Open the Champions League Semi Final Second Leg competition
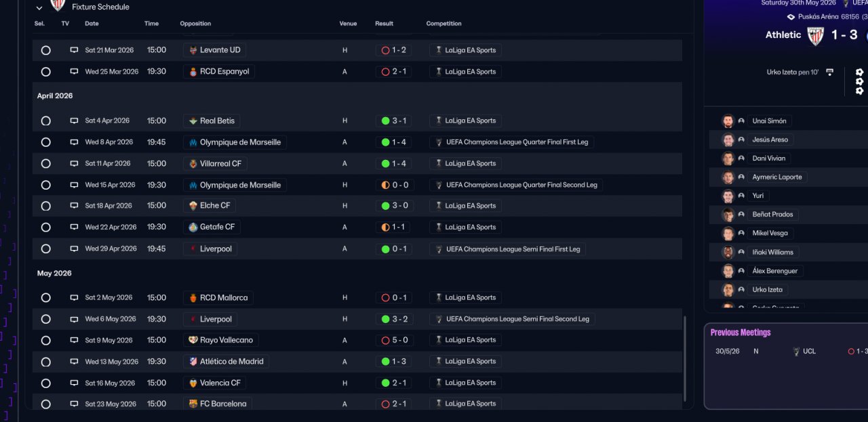The height and width of the screenshot is (422, 868). point(512,319)
